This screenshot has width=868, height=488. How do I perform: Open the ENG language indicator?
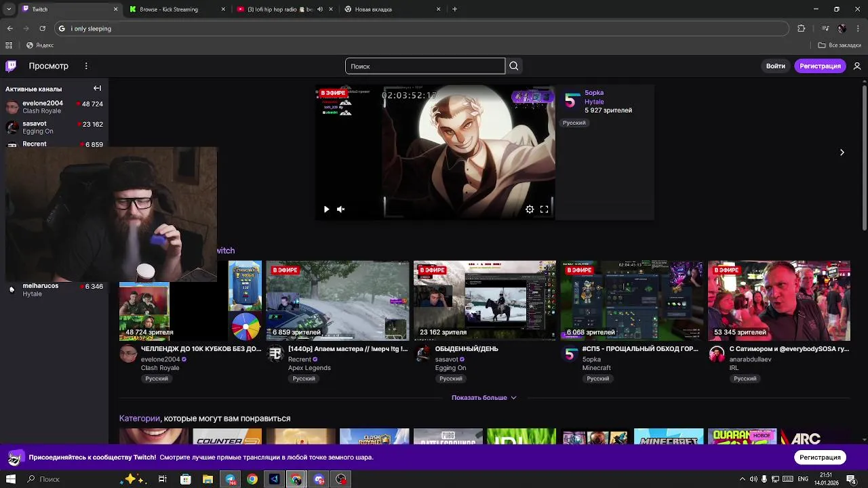[803, 479]
